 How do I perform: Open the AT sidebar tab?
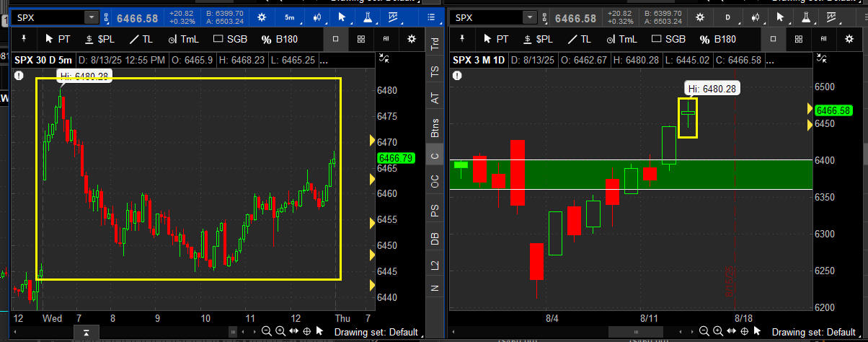tap(435, 99)
